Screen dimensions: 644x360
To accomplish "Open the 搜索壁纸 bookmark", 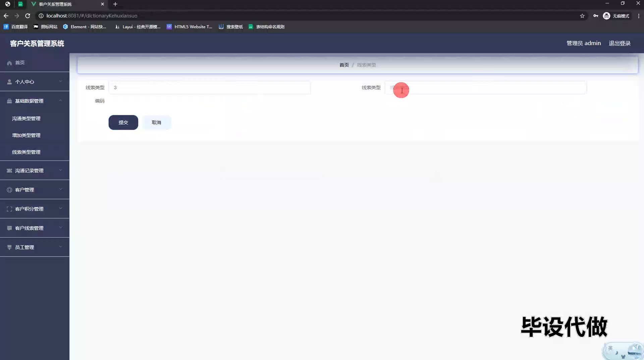I will point(231,27).
